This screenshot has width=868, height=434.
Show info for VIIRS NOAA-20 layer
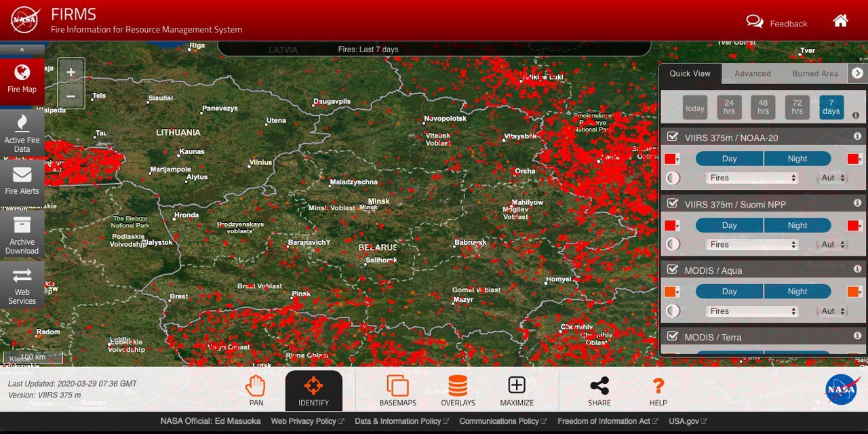coord(857,136)
